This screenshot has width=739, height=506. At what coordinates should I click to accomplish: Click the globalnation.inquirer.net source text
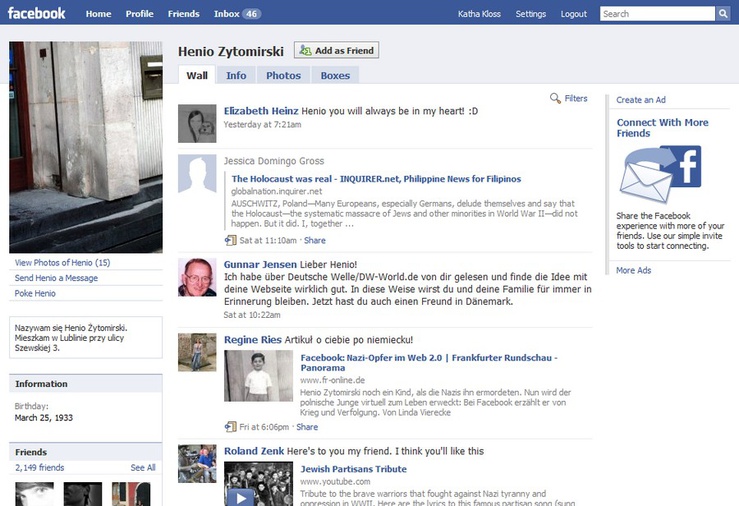tap(277, 191)
